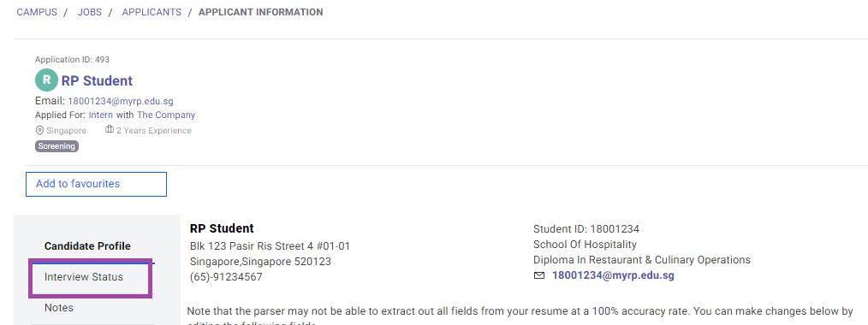The height and width of the screenshot is (325, 868).
Task: Open the Interview Status tab
Action: click(84, 277)
